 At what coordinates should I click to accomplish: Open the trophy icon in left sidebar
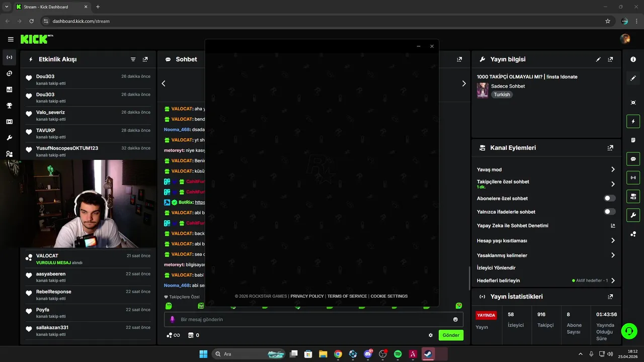click(9, 106)
